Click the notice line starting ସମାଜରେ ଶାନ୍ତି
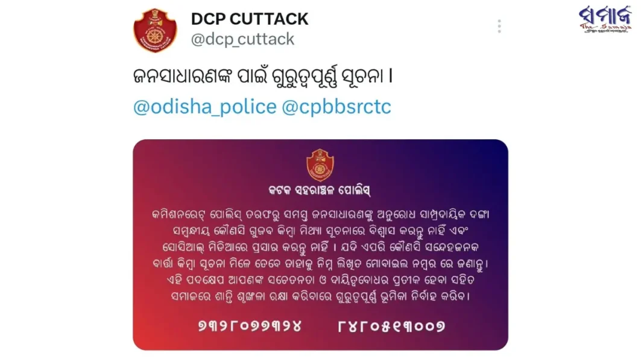This screenshot has width=644, height=362. pos(320,296)
